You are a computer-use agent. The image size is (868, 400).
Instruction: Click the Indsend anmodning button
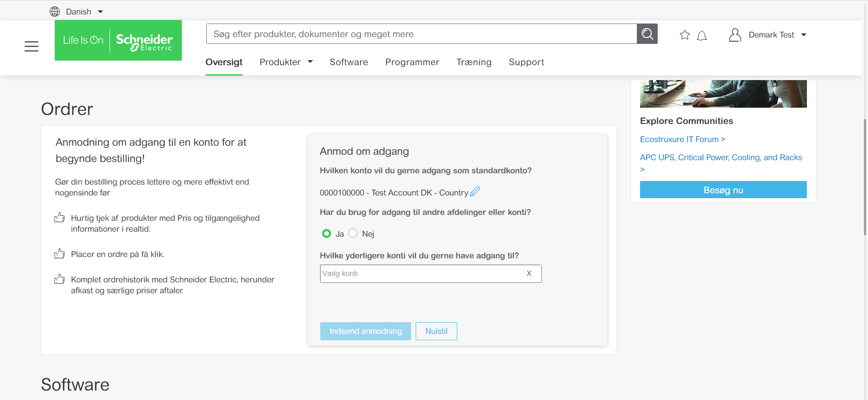[x=365, y=331]
